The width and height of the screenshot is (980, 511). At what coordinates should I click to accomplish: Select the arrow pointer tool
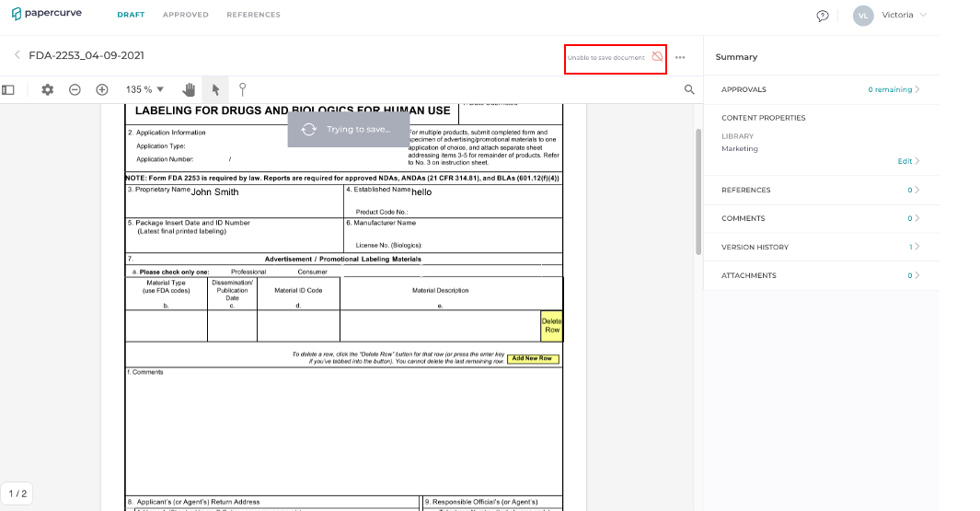point(215,90)
